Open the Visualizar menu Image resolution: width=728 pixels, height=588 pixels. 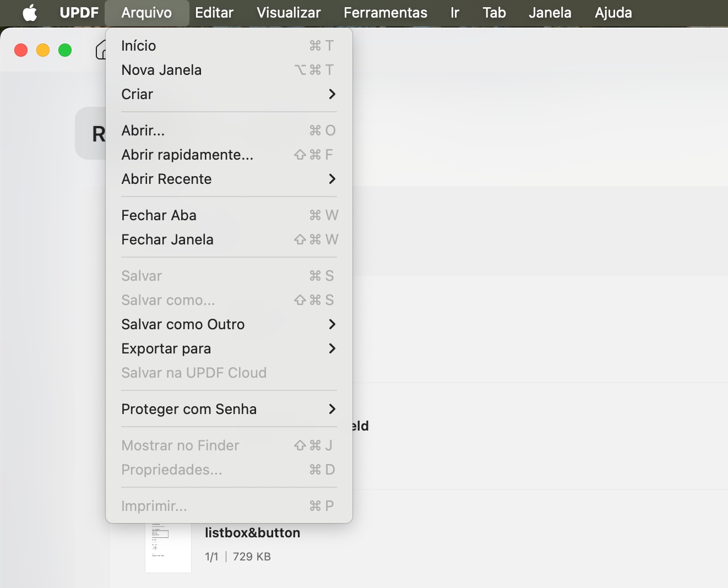[289, 13]
